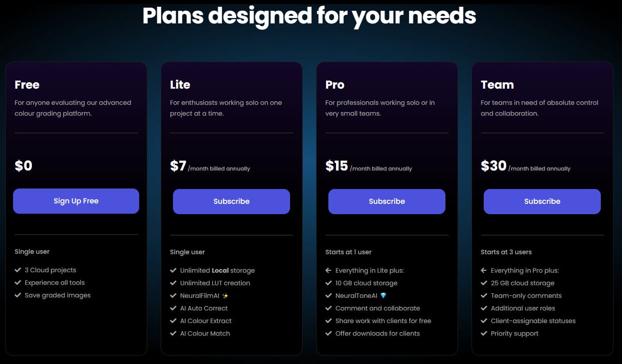Screen dimensions: 622x364
Task: Click the $15 Pro price
Action: coord(337,166)
